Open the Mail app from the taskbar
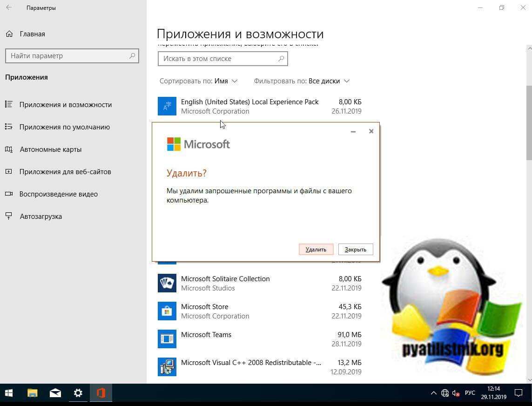 point(55,393)
